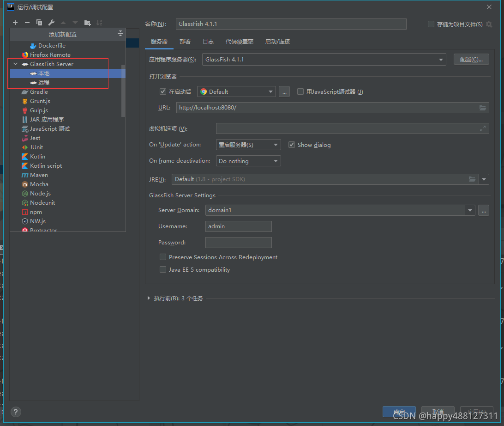This screenshot has width=504, height=426.
Task: Click the help question mark icon
Action: [x=16, y=412]
